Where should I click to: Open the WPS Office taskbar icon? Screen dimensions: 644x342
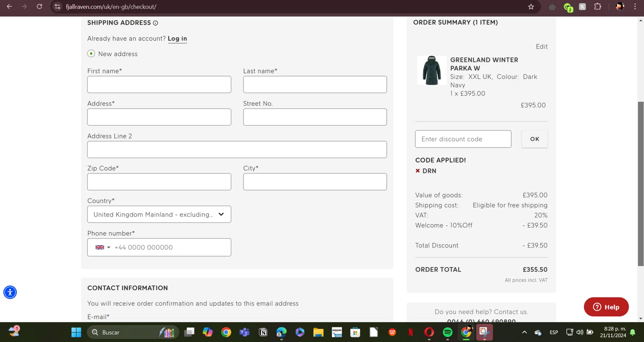[x=392, y=332]
